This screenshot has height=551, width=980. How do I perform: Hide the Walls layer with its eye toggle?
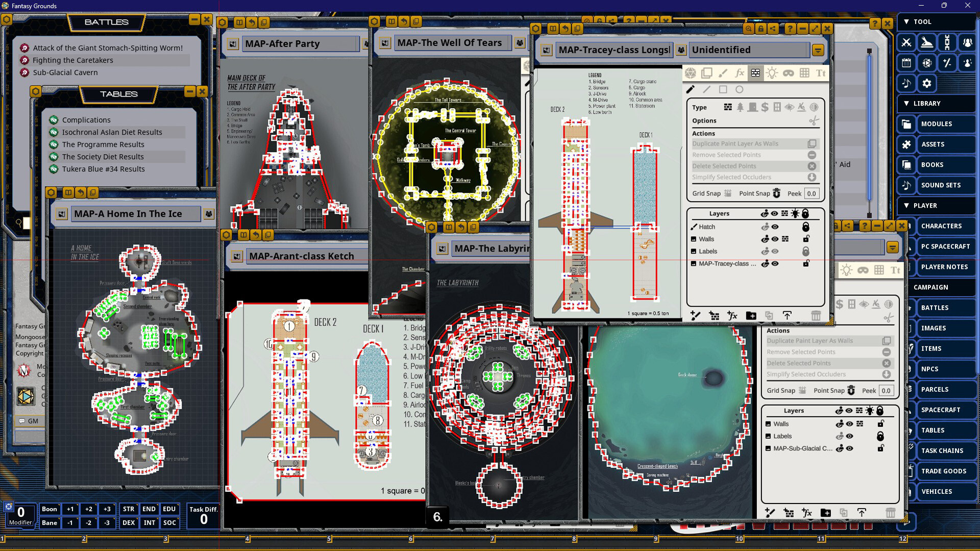[774, 239]
